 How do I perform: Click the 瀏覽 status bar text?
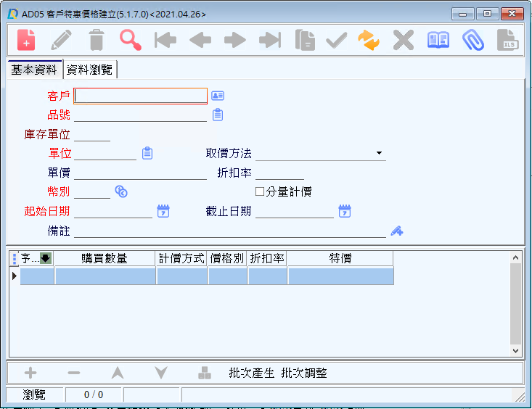click(34, 394)
